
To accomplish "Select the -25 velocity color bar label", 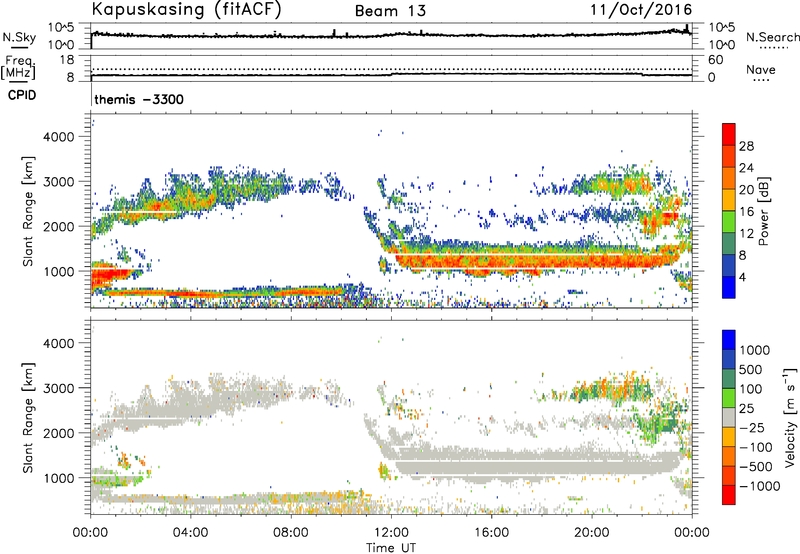I will [x=751, y=427].
